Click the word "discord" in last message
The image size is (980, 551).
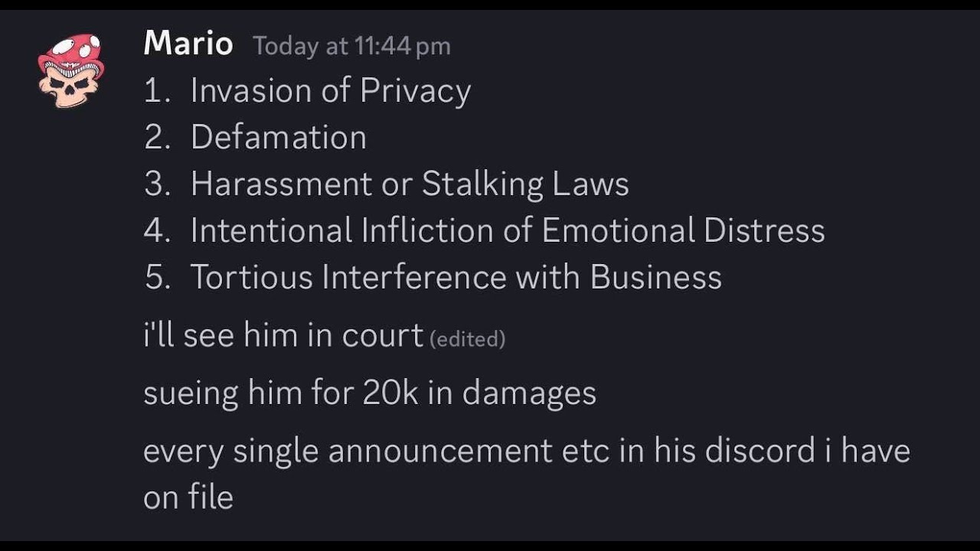click(x=759, y=450)
